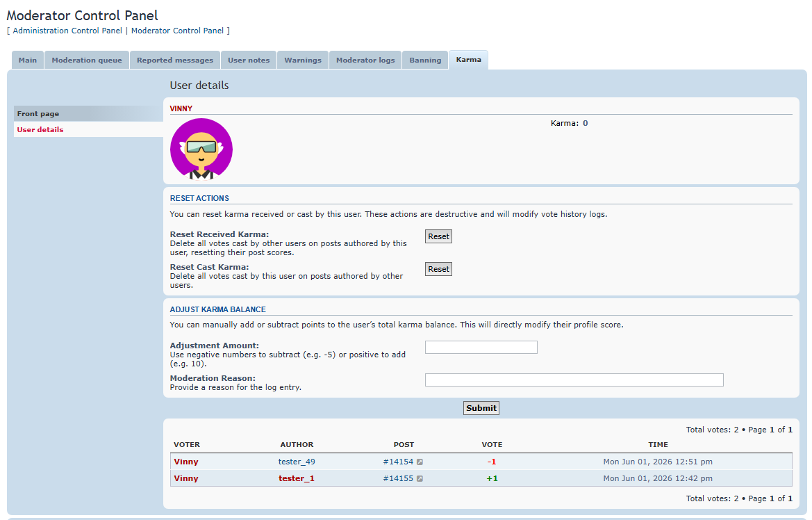812x520 pixels.
Task: Go to the User notes tab
Action: click(249, 60)
